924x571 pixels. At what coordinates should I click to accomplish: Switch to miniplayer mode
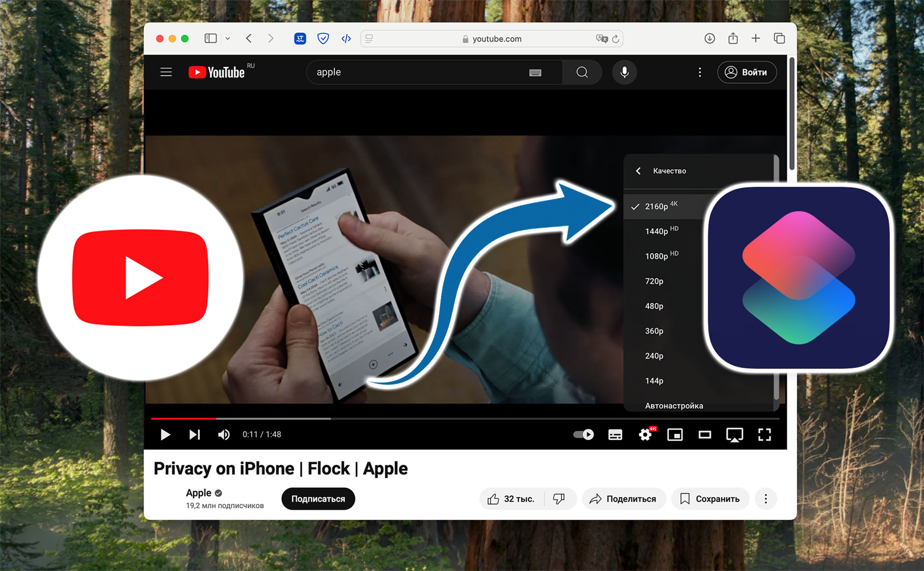(675, 435)
